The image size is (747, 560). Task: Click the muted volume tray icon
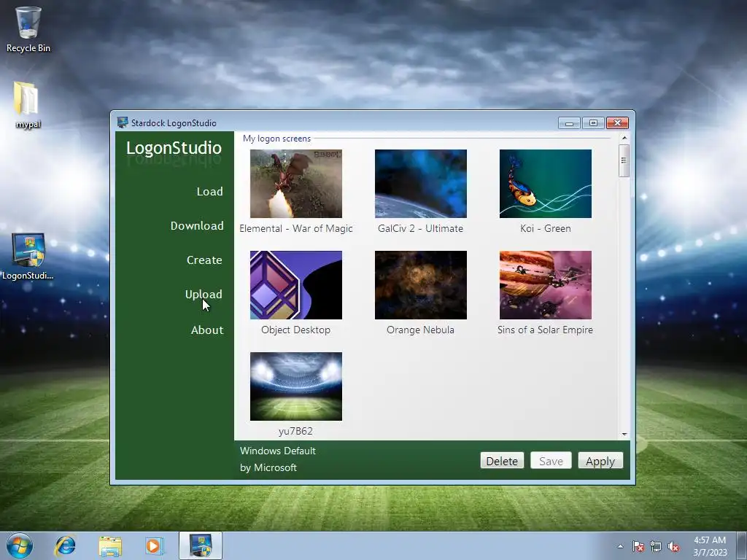(x=673, y=546)
